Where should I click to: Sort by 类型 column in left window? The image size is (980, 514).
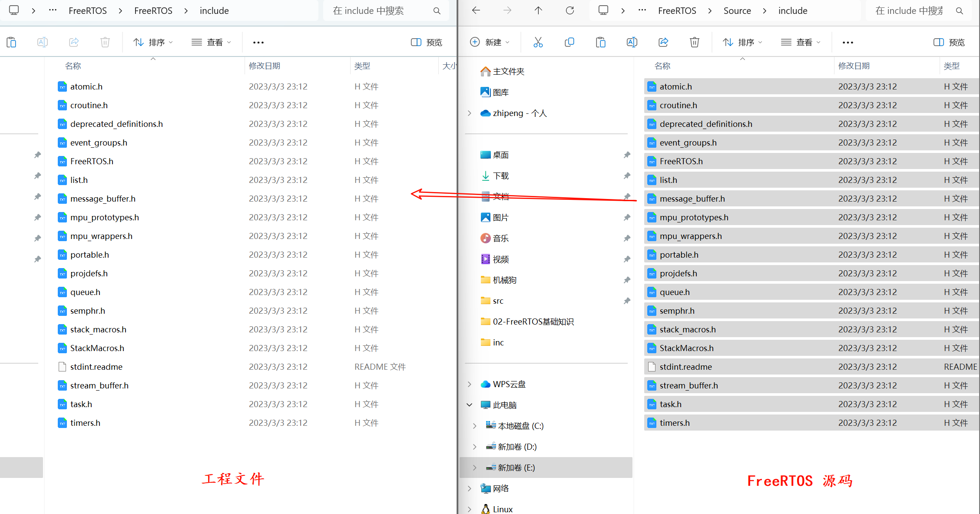coord(362,66)
